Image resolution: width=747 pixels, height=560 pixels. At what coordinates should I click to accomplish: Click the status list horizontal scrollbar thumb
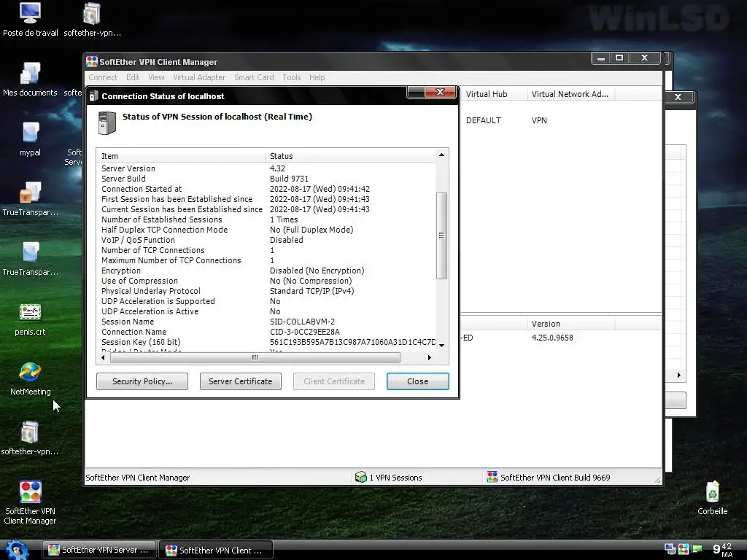[x=255, y=357]
